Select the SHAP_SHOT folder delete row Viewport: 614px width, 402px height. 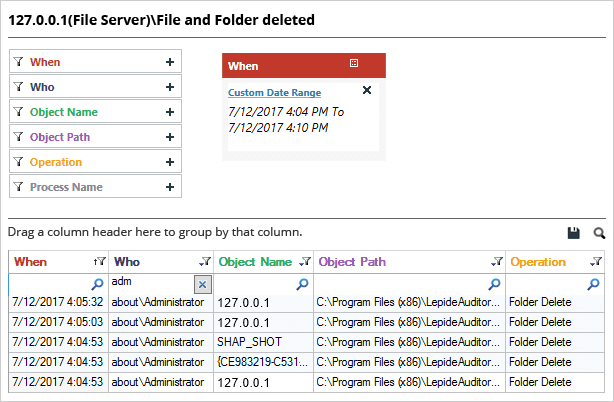click(x=306, y=342)
